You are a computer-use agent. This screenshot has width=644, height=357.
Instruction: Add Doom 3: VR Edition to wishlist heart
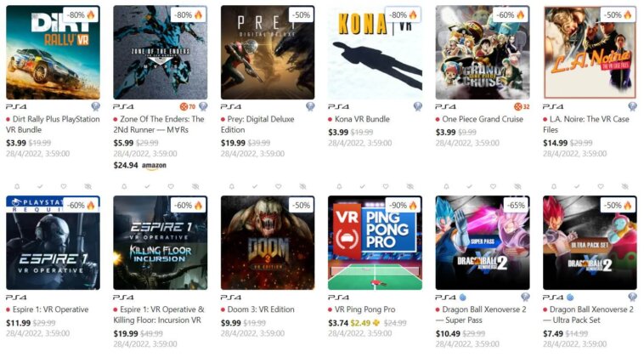[279, 186]
